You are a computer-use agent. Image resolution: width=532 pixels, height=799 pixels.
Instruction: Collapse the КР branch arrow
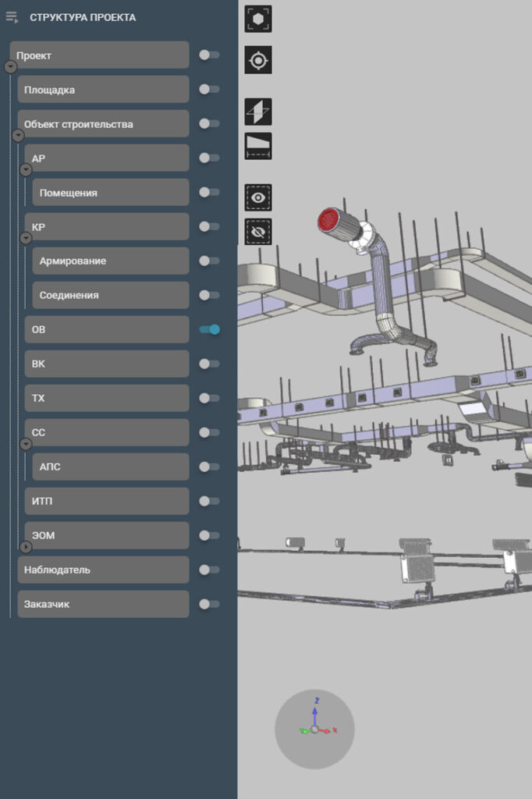point(26,238)
